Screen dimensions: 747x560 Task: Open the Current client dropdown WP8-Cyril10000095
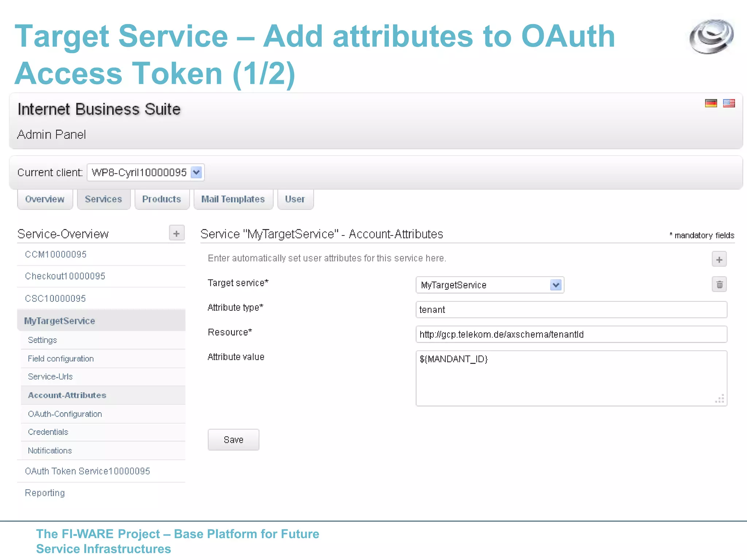click(x=146, y=172)
